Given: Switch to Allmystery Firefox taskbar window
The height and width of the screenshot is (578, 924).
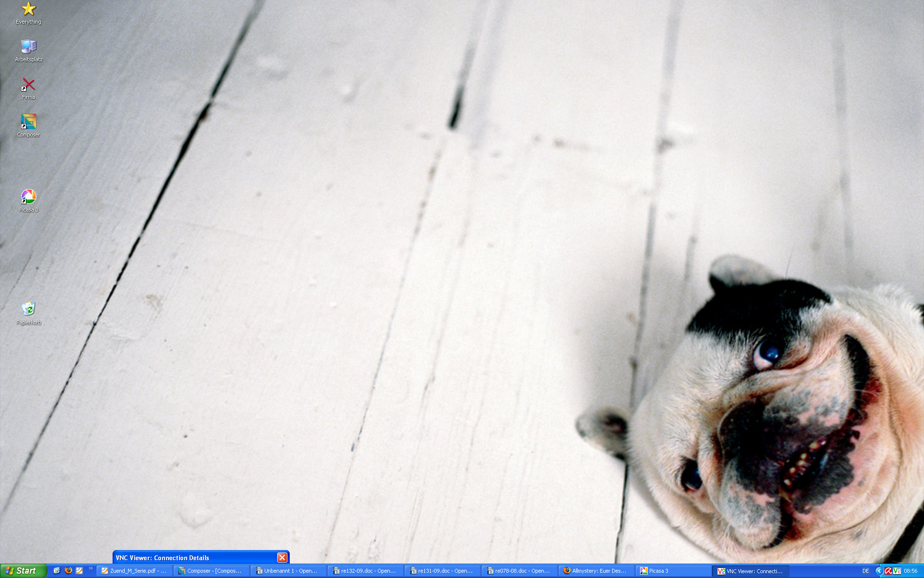Looking at the screenshot, I should pyautogui.click(x=596, y=571).
